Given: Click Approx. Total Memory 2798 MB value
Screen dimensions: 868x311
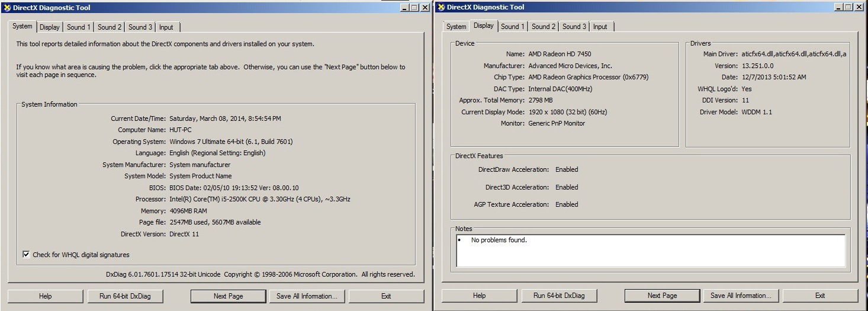Looking at the screenshot, I should (540, 100).
